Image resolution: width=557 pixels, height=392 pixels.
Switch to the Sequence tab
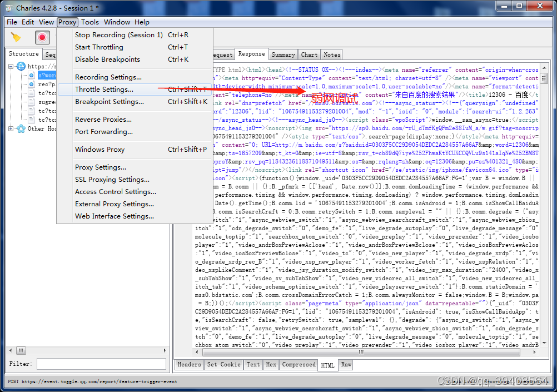(49, 54)
